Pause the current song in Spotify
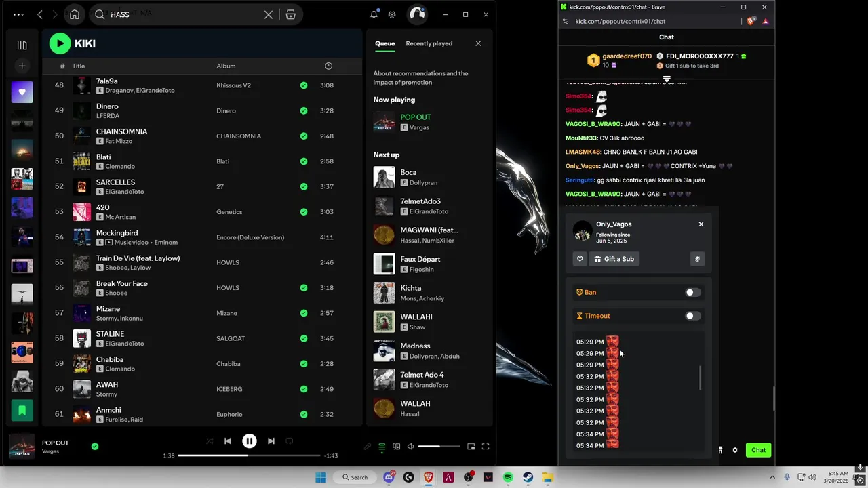The height and width of the screenshot is (488, 868). 250,441
